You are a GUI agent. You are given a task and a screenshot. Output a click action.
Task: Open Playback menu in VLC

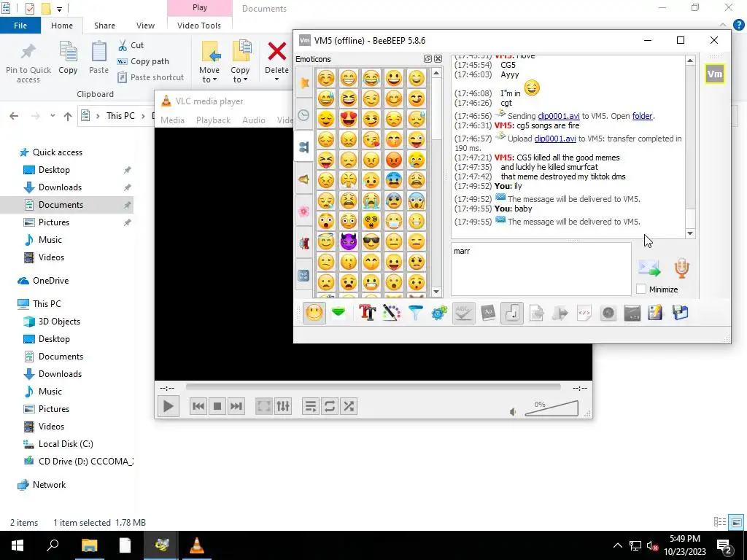click(213, 120)
